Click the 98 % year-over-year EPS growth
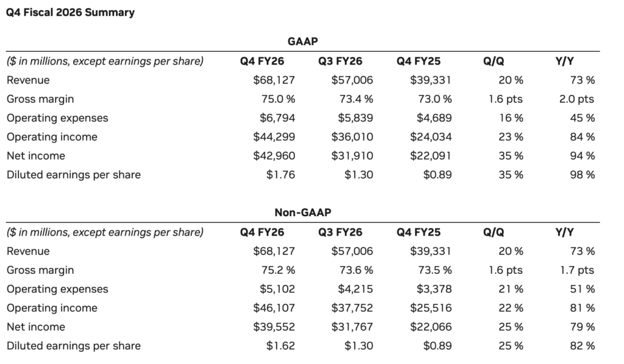The image size is (624, 364). (582, 175)
